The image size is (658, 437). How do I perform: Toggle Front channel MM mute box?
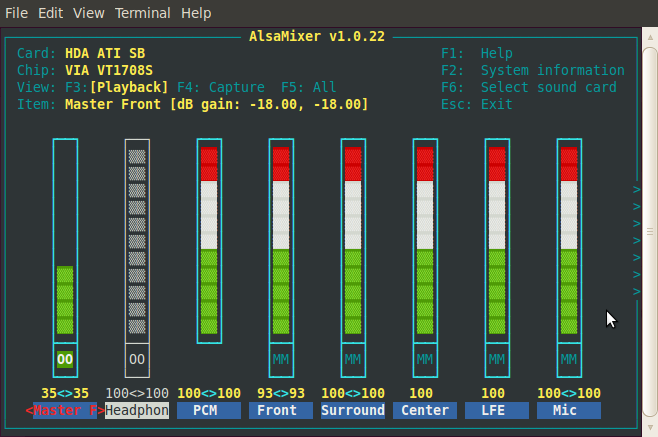281,359
